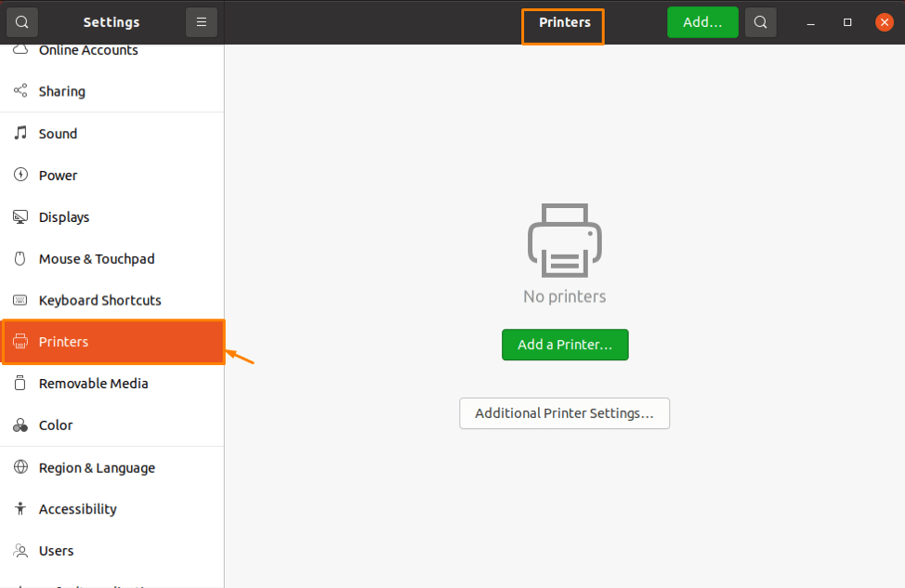Open the hamburger menu in the header
Viewport: 905px width, 588px height.
point(202,21)
